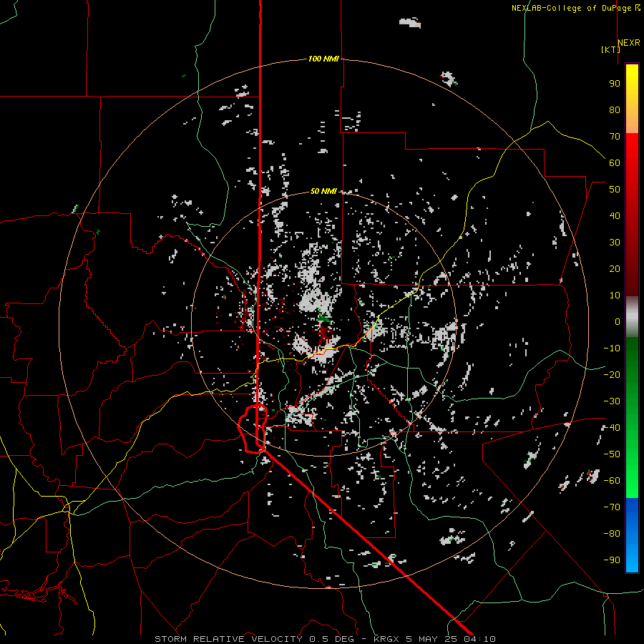Image resolution: width=644 pixels, height=644 pixels.
Task: Click the 80 value on velocity scale
Action: tap(615, 110)
